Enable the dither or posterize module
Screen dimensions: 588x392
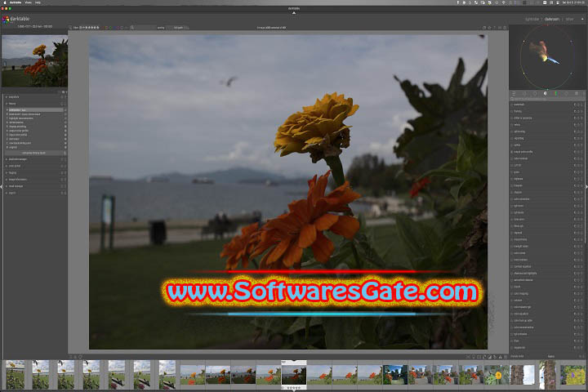click(x=511, y=118)
